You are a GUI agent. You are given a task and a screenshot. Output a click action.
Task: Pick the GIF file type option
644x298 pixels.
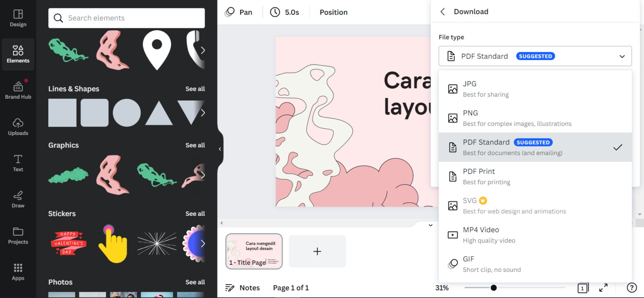[535, 264]
